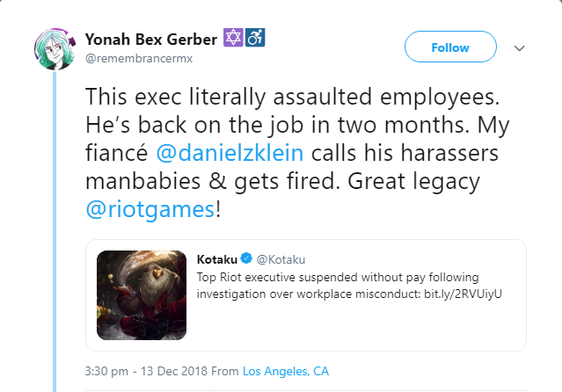
Task: Open the bit.ly/2RVUiyU link
Action: (463, 294)
